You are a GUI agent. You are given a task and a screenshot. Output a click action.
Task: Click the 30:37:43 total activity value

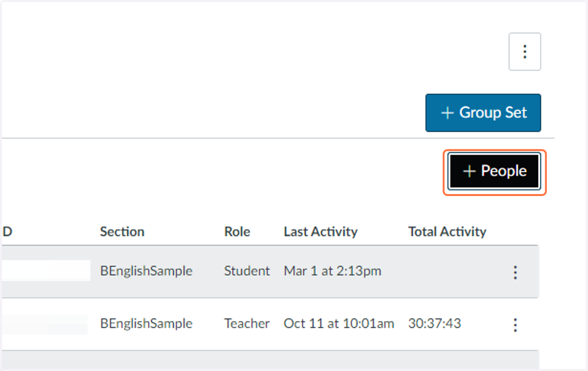(x=435, y=323)
